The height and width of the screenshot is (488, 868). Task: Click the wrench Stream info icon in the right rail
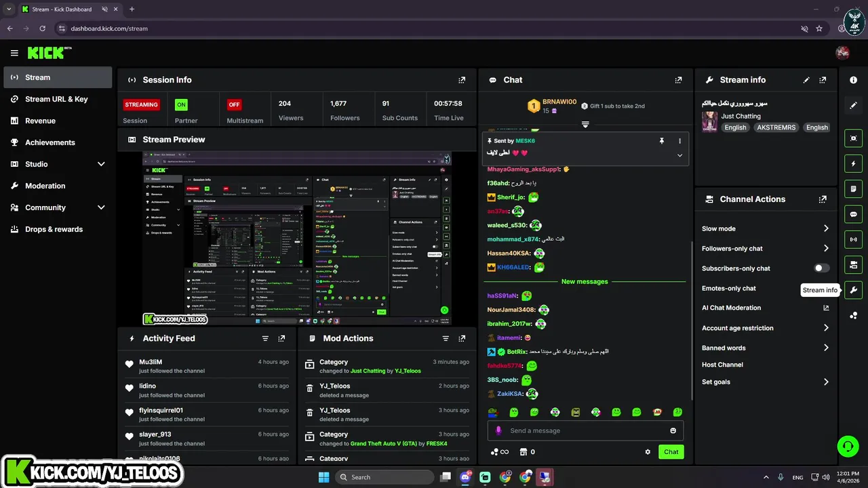853,290
